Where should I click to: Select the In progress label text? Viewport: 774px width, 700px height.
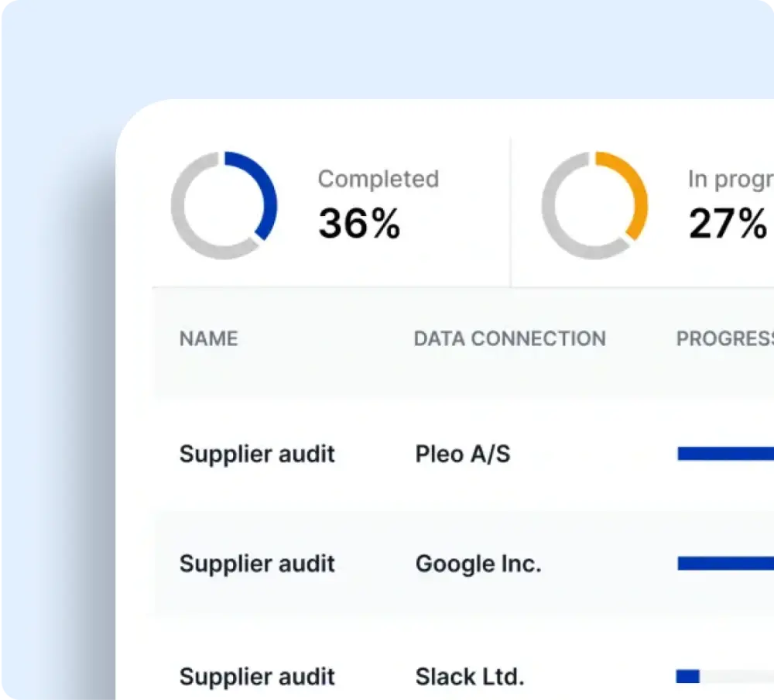click(730, 179)
